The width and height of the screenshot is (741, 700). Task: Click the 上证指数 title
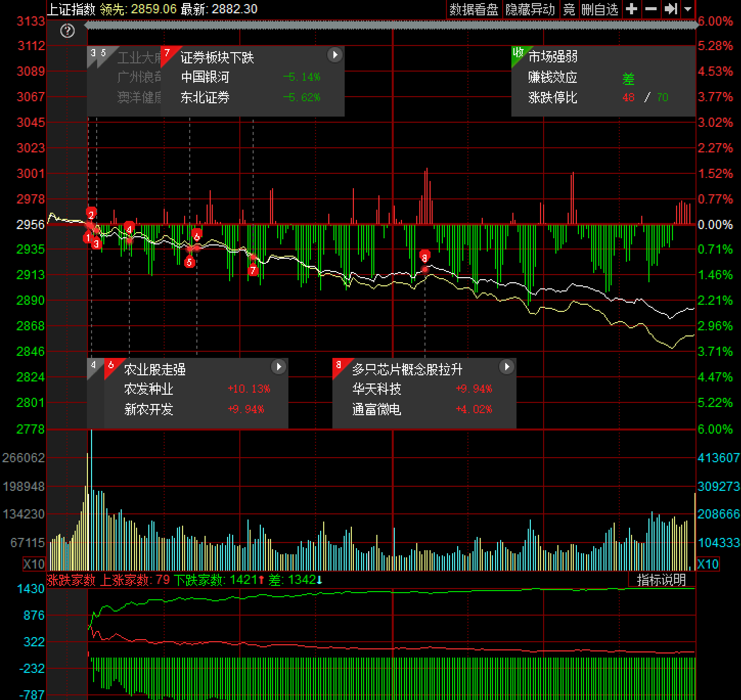(71, 9)
